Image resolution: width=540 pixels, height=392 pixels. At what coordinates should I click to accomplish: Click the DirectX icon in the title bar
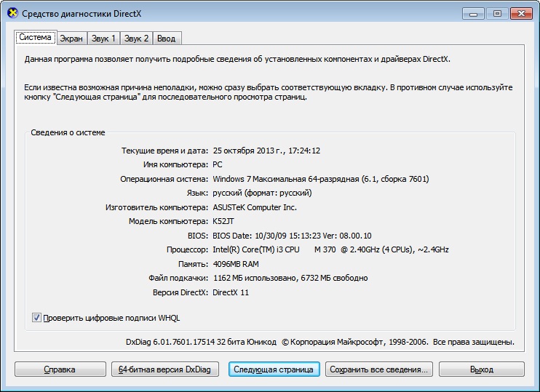[12, 13]
